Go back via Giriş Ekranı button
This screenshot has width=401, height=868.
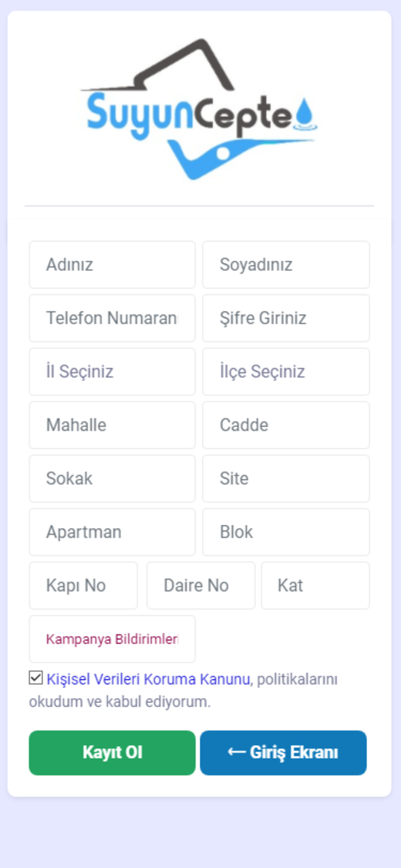pyautogui.click(x=283, y=753)
